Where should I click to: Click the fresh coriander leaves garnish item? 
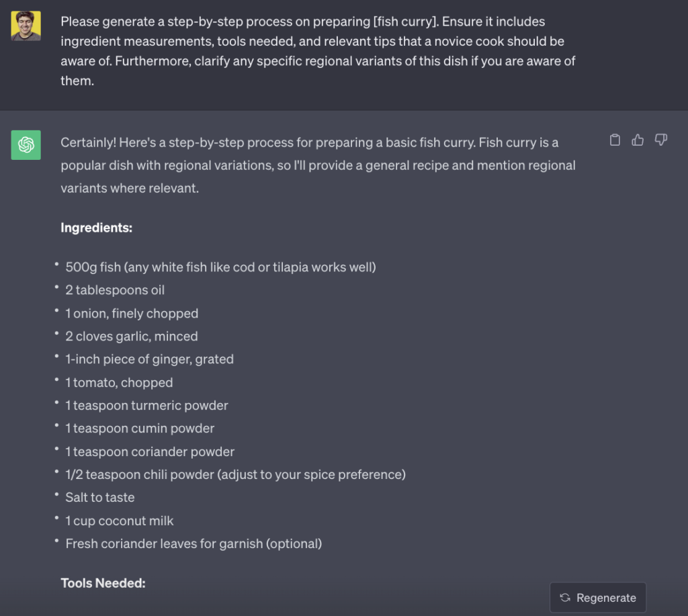[193, 543]
